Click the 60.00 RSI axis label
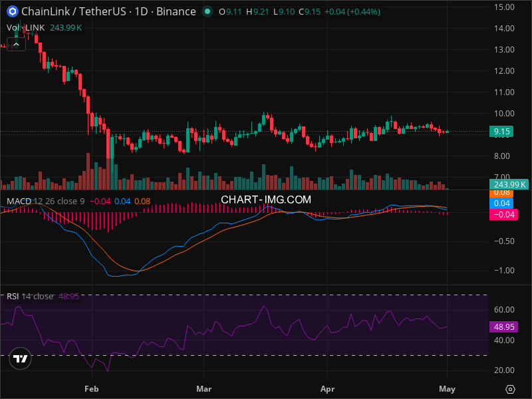532x399 pixels. pos(504,309)
